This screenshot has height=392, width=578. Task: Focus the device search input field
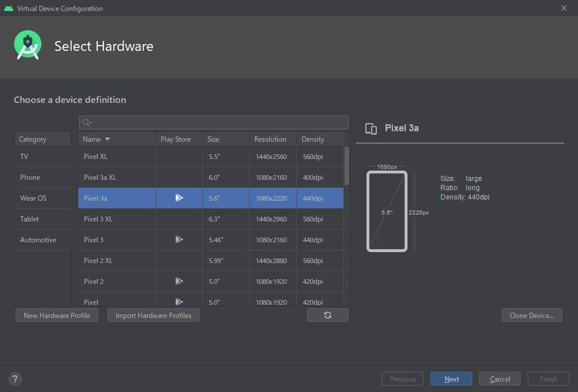click(x=214, y=123)
